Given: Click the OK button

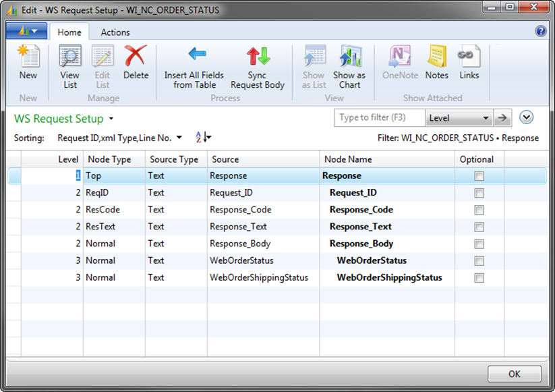Looking at the screenshot, I should pos(515,374).
